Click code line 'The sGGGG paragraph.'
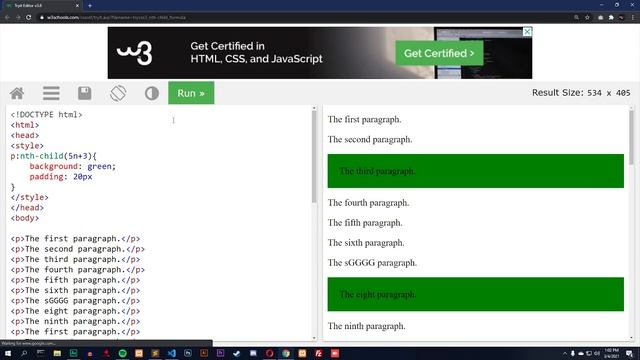Image resolution: width=640 pixels, height=360 pixels. [x=75, y=301]
